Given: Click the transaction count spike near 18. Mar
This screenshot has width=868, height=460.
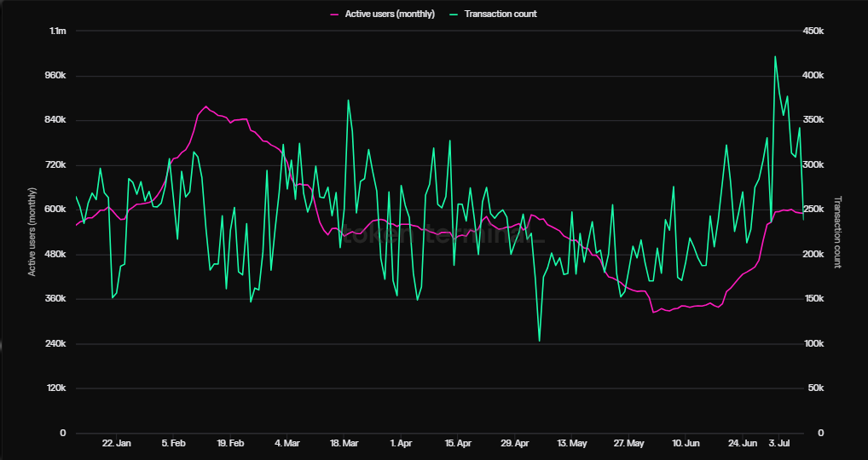Looking at the screenshot, I should coord(348,100).
